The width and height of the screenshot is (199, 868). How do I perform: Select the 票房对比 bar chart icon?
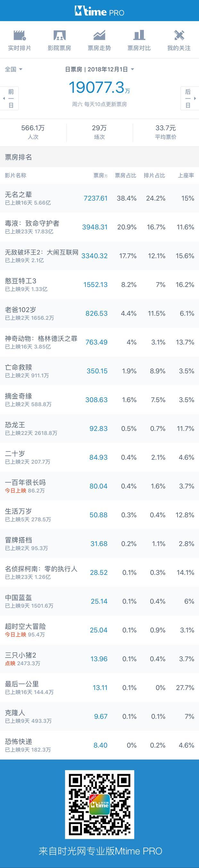139,35
